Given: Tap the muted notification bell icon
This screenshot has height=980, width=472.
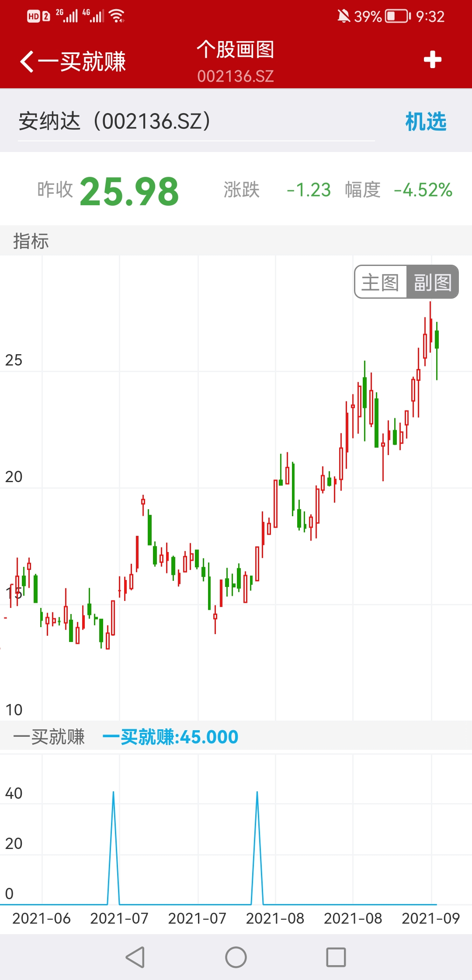Looking at the screenshot, I should coord(344,17).
